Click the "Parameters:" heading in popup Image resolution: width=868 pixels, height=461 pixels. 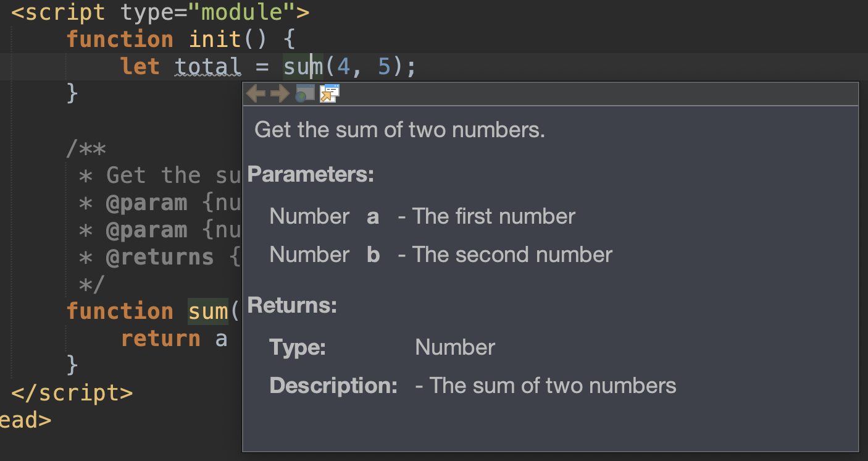311,175
